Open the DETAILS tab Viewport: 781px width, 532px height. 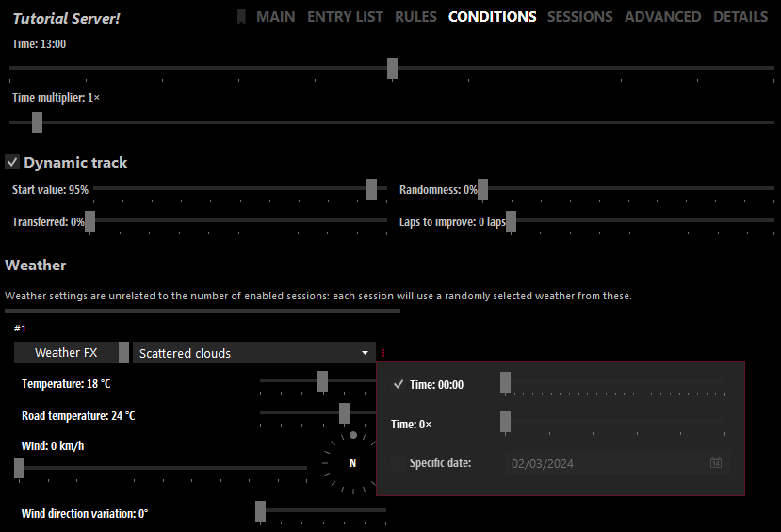click(x=740, y=17)
